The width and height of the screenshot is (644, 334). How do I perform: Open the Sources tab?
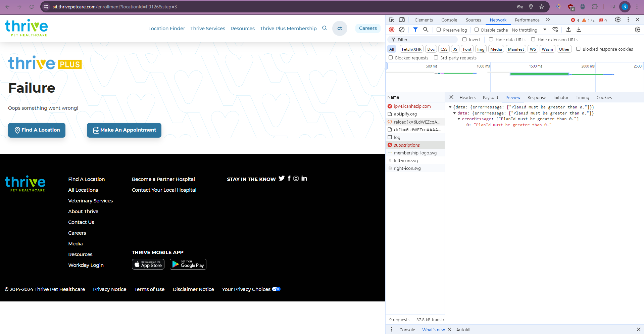tap(473, 20)
